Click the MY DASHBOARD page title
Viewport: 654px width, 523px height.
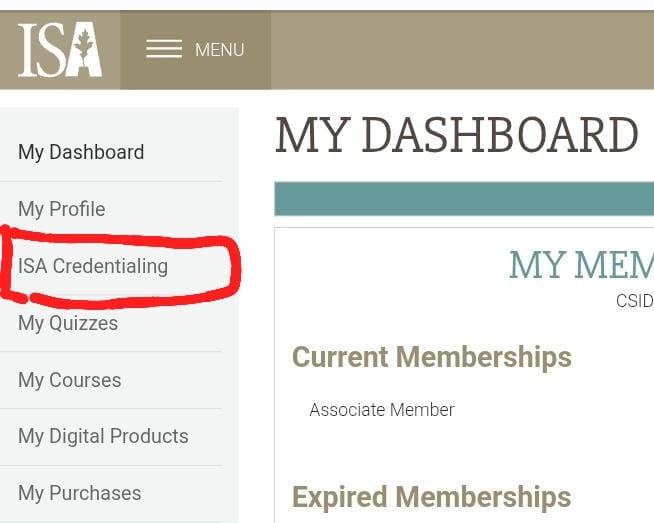pos(456,135)
